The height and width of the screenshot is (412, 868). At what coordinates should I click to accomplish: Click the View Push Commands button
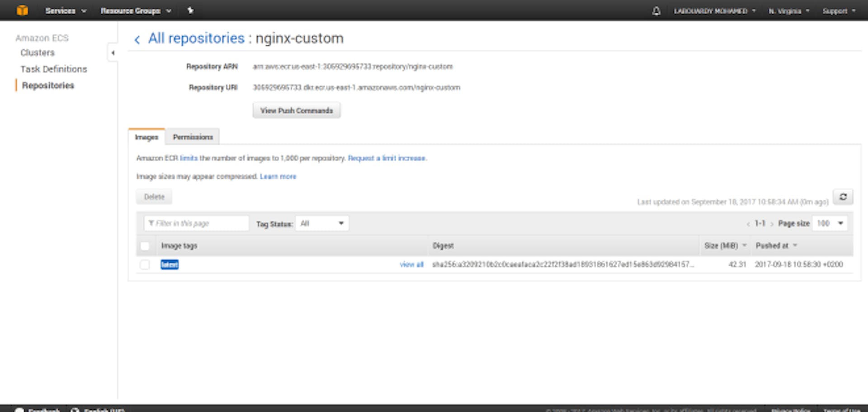point(296,111)
